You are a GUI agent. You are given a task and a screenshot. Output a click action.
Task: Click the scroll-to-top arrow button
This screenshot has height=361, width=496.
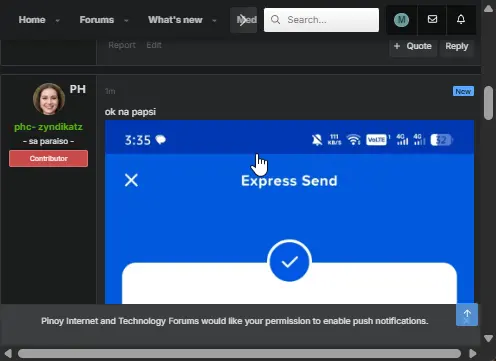[x=467, y=315]
